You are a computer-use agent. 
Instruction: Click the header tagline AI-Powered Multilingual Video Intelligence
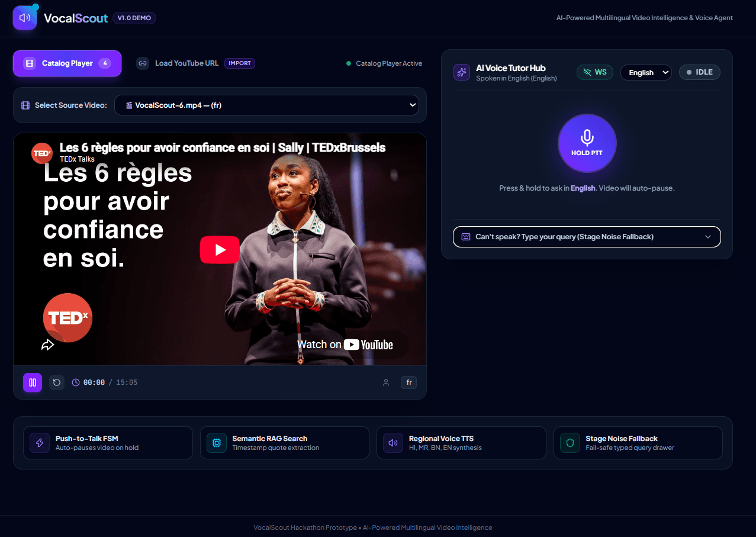[x=645, y=18]
